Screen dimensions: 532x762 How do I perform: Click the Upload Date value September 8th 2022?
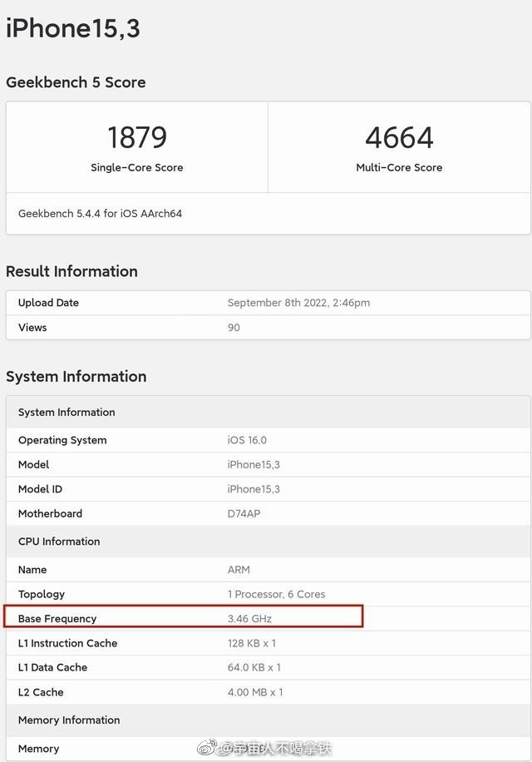coord(298,303)
